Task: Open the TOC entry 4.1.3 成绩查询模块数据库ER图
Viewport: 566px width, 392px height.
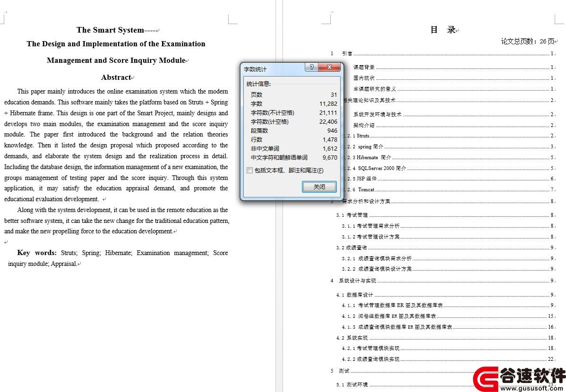Action: tap(449, 327)
